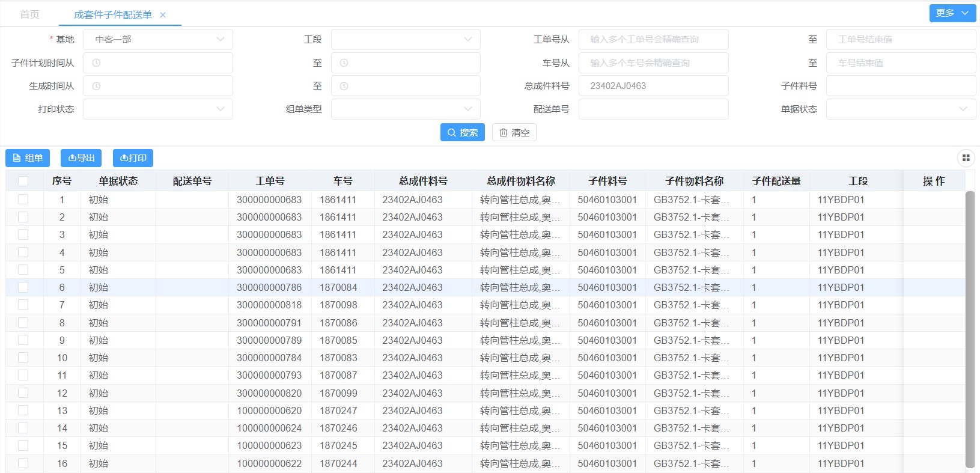Open the 更多 dropdown button

coord(952,13)
